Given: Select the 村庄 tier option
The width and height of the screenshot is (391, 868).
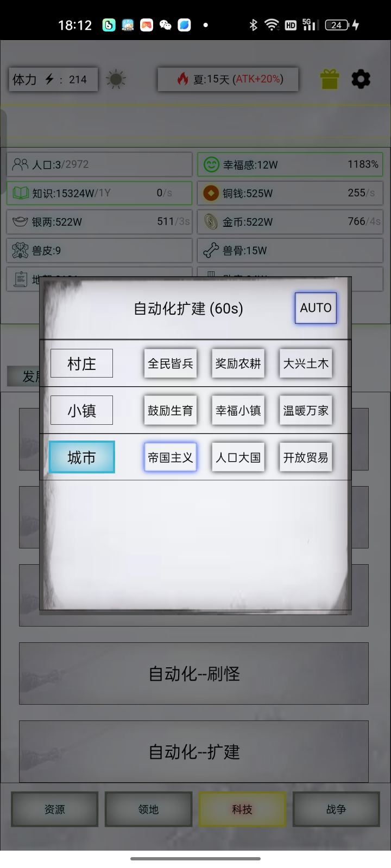Looking at the screenshot, I should [x=81, y=363].
